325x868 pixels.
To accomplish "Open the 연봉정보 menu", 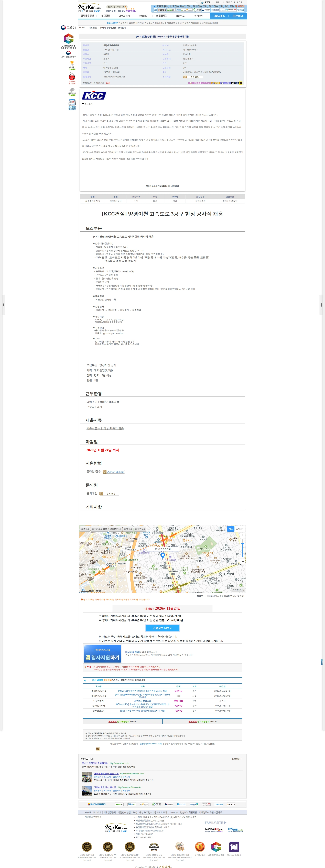I will click(x=143, y=16).
